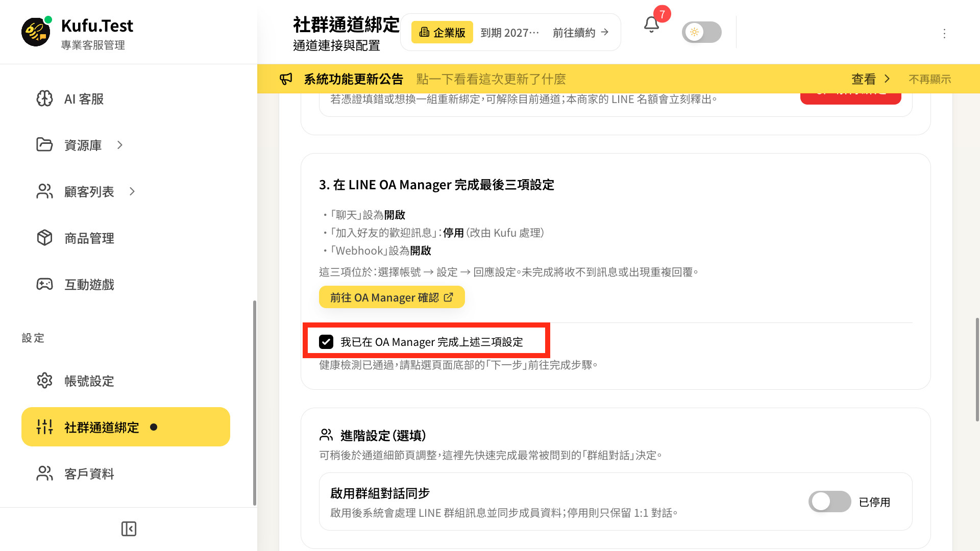This screenshot has width=980, height=551.
Task: Click the 進階設定 (選填) heading
Action: pos(383,435)
